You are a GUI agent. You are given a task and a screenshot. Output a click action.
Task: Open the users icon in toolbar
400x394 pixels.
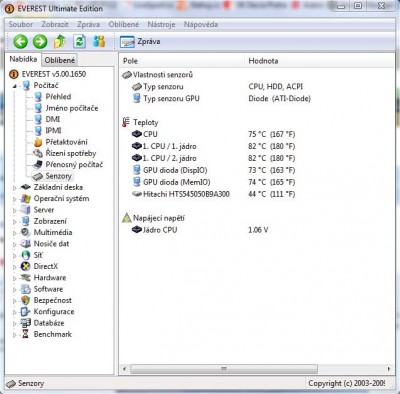tap(99, 42)
